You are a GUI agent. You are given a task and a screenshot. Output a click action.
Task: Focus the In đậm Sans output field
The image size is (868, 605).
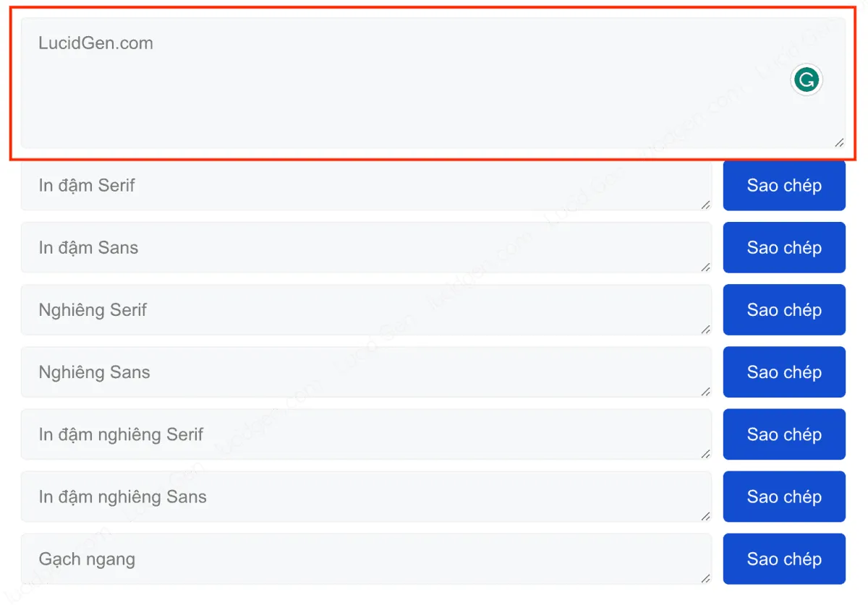(362, 248)
